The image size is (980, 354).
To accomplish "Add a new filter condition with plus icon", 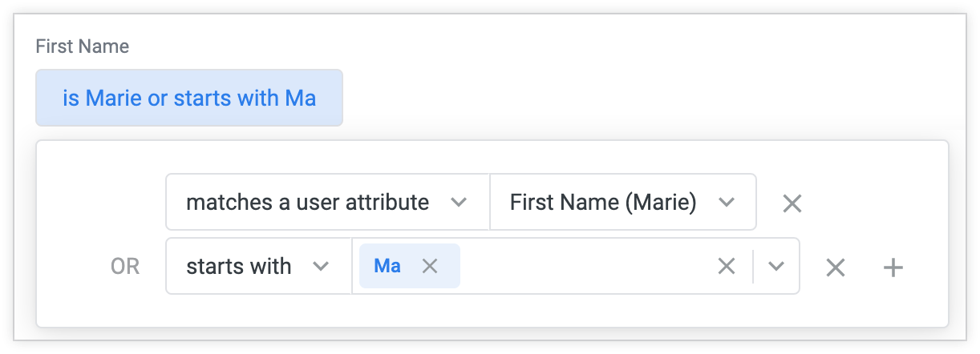I will pyautogui.click(x=893, y=268).
